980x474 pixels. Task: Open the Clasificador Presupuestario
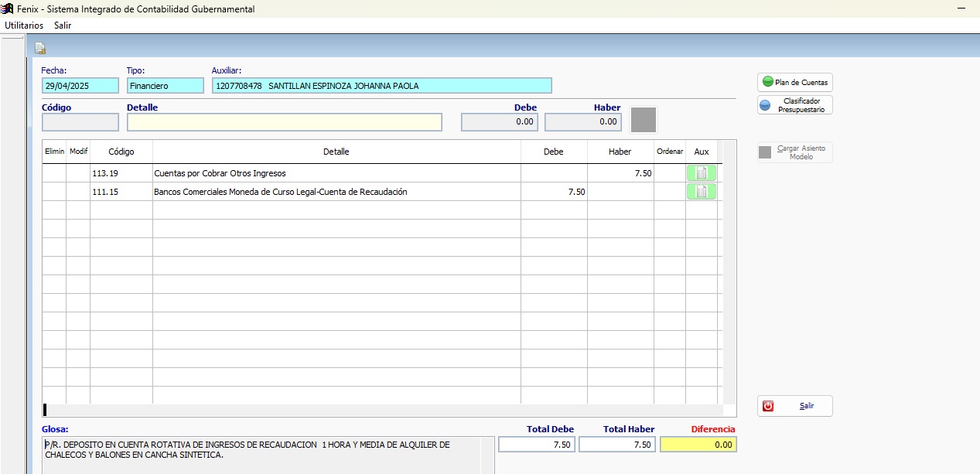click(794, 105)
